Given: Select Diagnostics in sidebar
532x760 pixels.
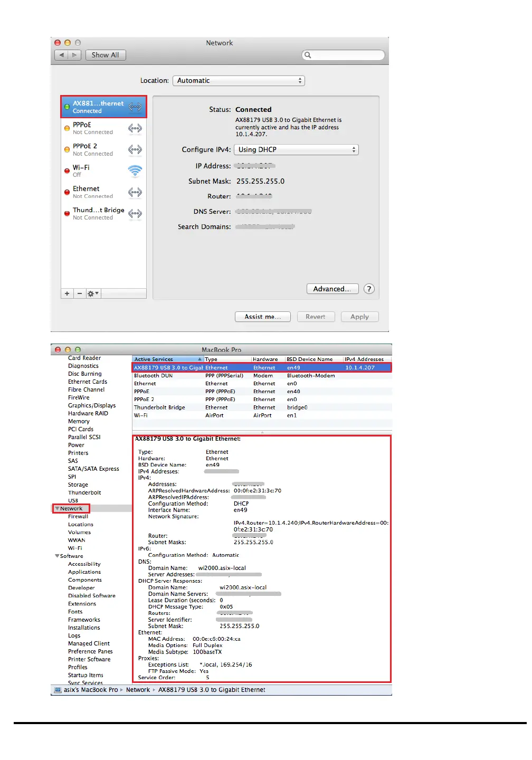Looking at the screenshot, I should [x=83, y=366].
